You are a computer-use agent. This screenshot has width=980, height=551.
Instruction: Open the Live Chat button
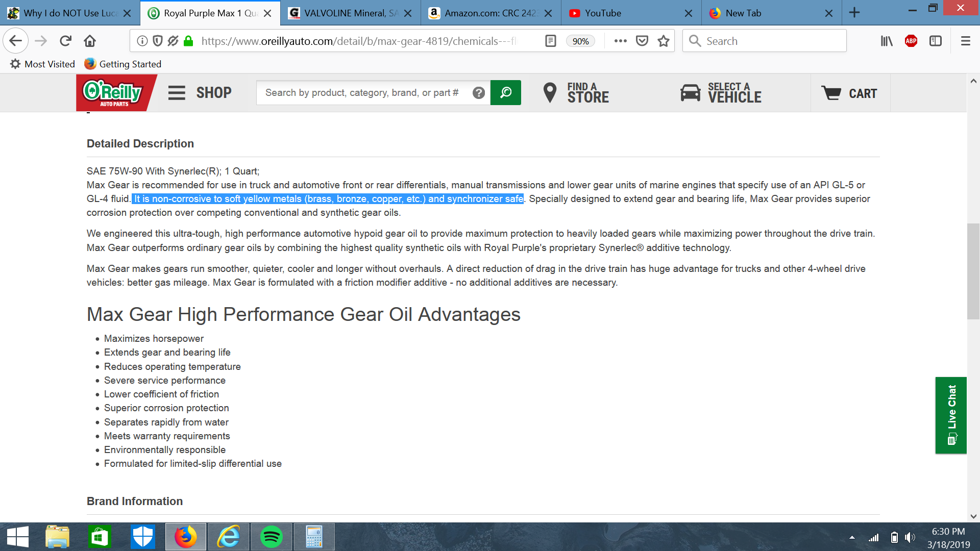tap(950, 415)
